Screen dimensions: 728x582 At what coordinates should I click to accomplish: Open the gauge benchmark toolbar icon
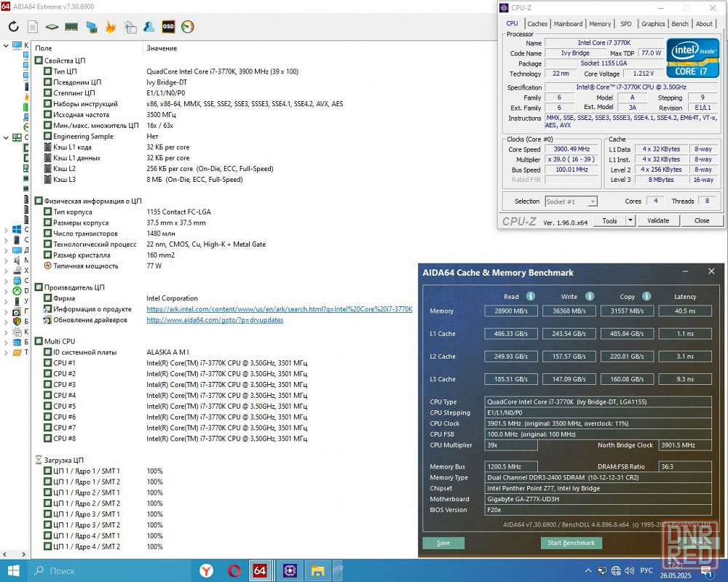[187, 26]
